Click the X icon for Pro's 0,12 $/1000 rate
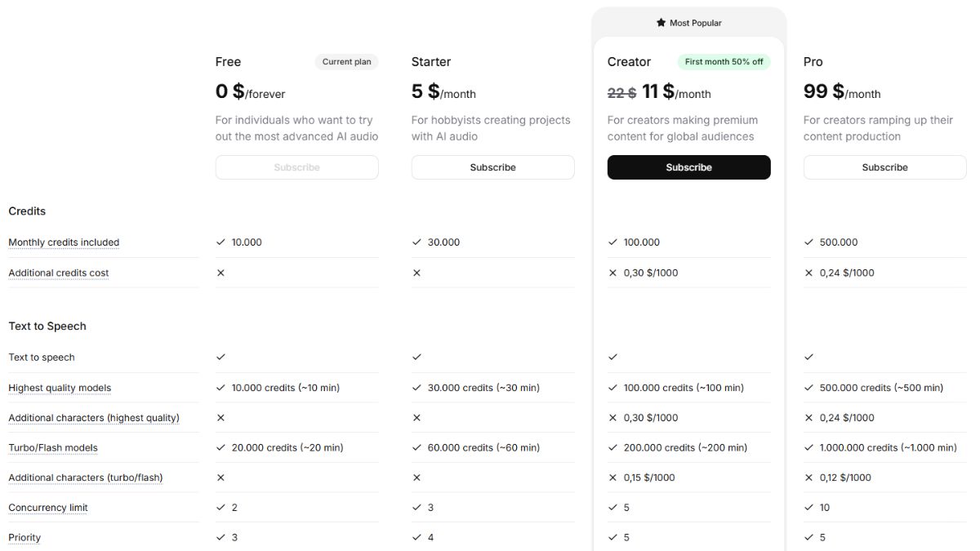 pos(808,478)
